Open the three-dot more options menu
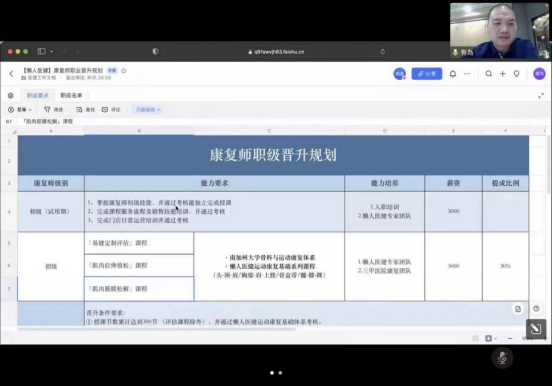The image size is (553, 386). click(467, 74)
